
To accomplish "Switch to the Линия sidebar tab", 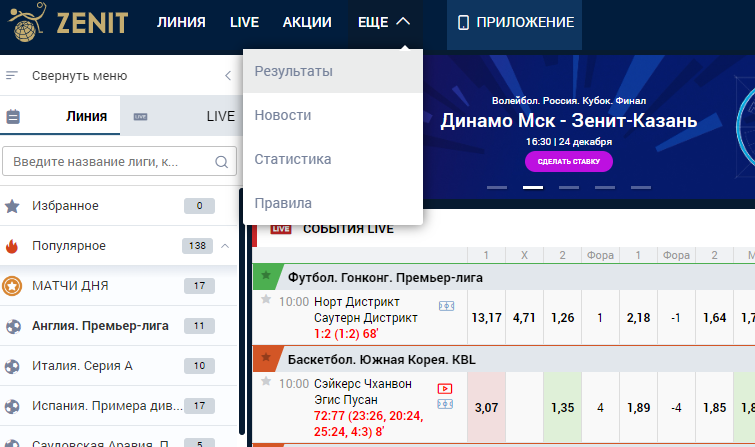I will pyautogui.click(x=60, y=116).
